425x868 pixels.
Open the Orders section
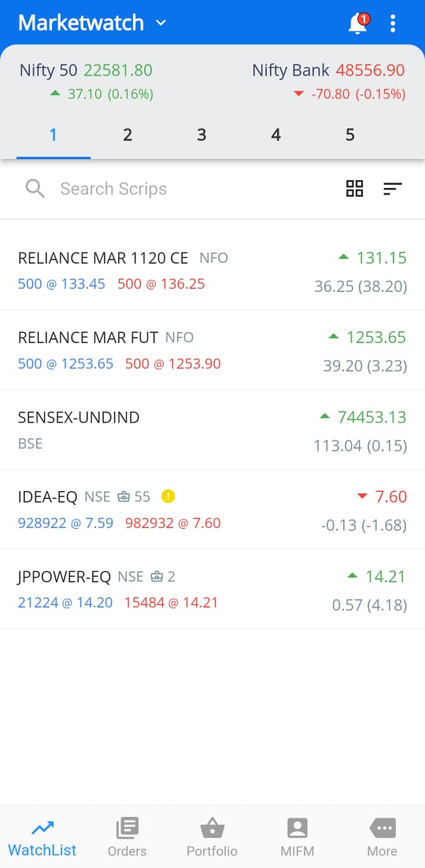click(128, 837)
